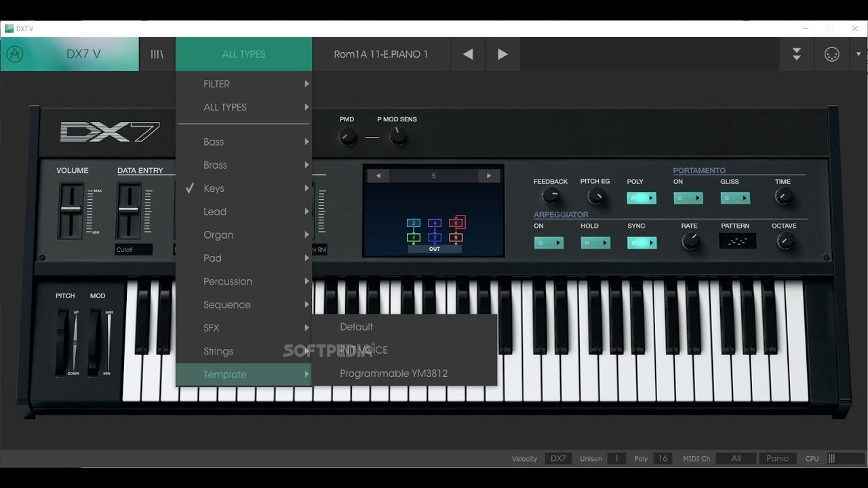Open the ALL TYPES filter dropdown

(244, 54)
